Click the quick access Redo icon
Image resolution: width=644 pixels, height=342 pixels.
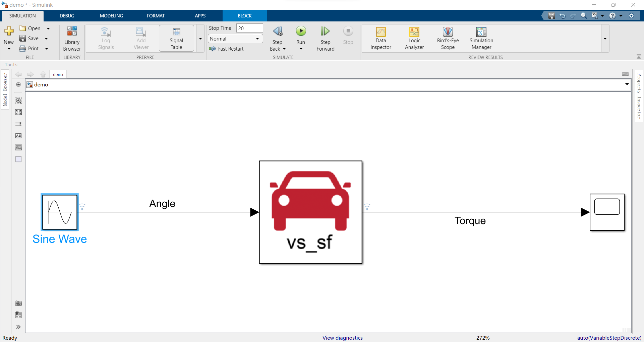point(573,16)
